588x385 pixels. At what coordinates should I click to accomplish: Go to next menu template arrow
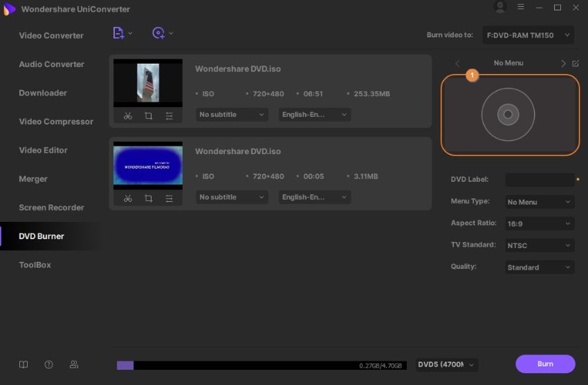click(x=563, y=64)
